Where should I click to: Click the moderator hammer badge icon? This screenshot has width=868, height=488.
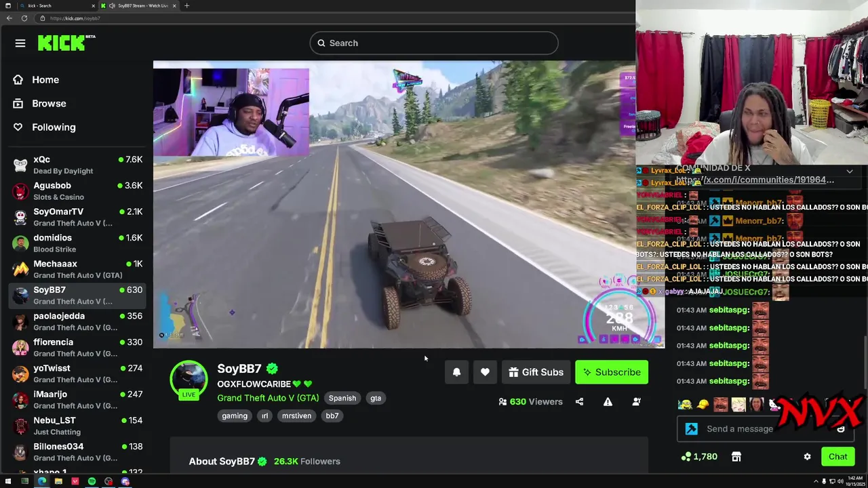coord(691,429)
